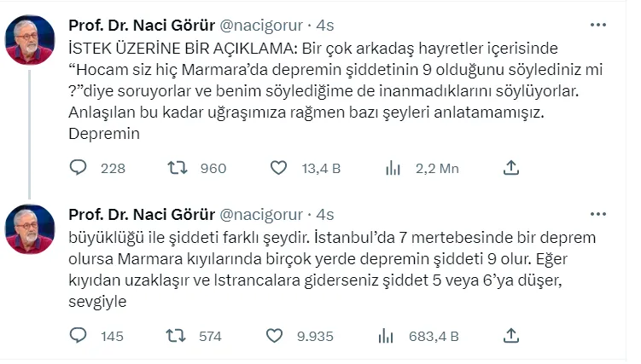Click @nacigorur handle on the first tweet

[x=264, y=23]
